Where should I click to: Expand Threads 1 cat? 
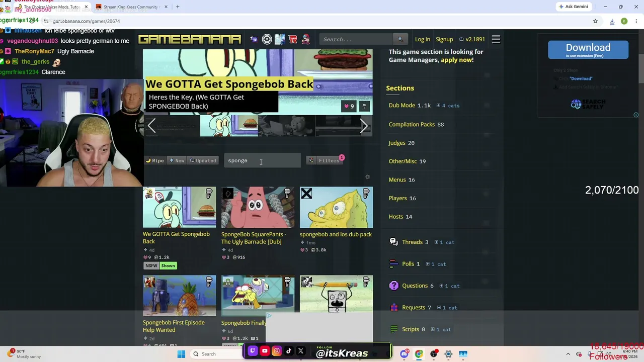pyautogui.click(x=444, y=242)
